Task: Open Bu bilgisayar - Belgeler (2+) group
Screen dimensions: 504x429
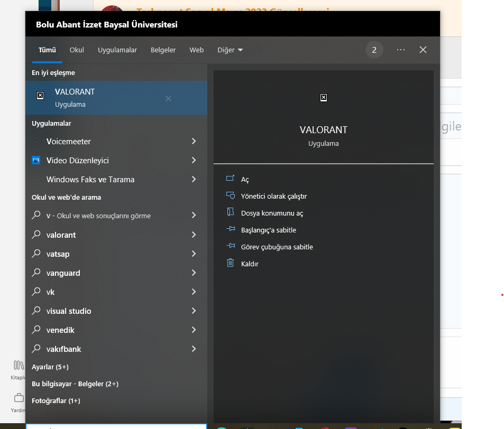Action: [x=75, y=384]
